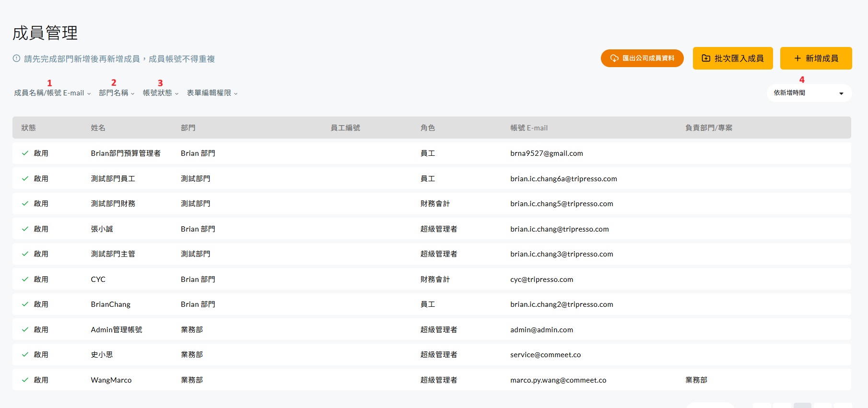The image size is (868, 408).
Task: Click the plus icon on 新增成員
Action: [798, 58]
